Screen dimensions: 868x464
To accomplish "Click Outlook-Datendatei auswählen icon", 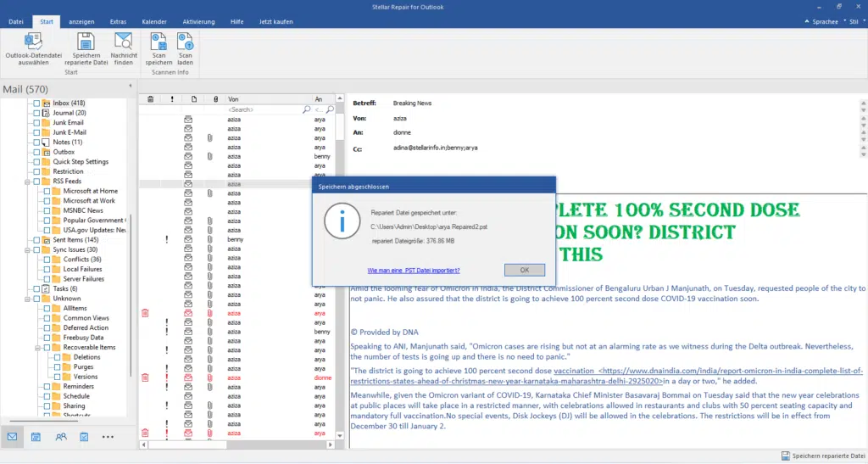I will coord(33,41).
